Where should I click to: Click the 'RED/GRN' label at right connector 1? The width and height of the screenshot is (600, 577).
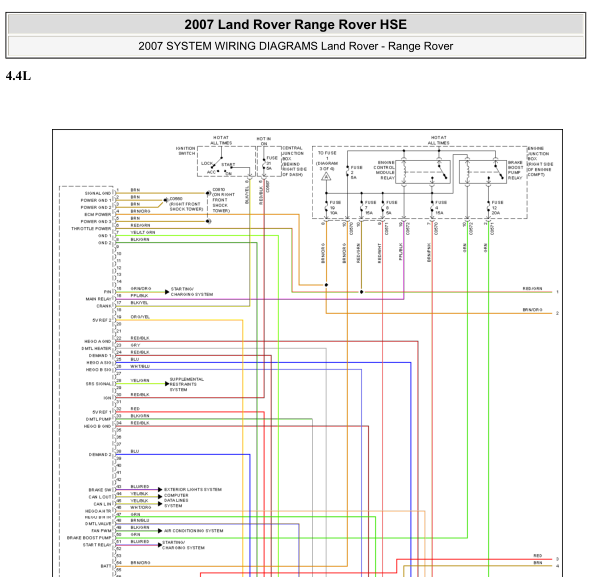[532, 288]
